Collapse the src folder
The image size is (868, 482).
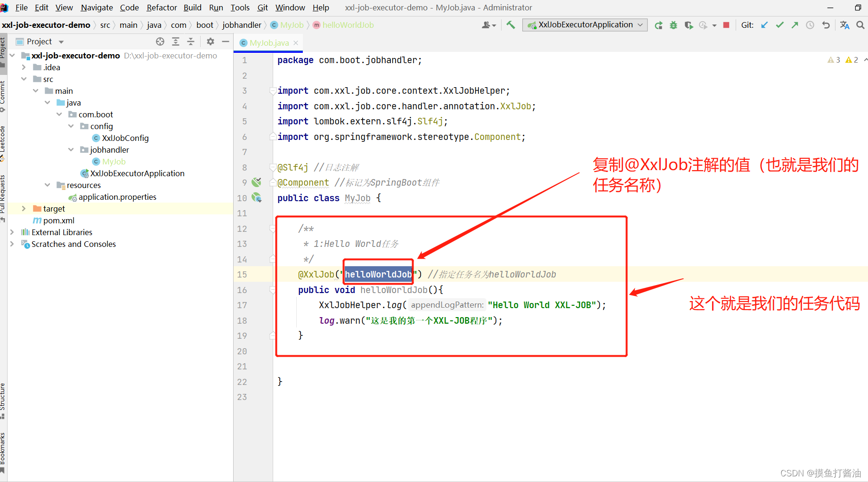[x=24, y=79]
